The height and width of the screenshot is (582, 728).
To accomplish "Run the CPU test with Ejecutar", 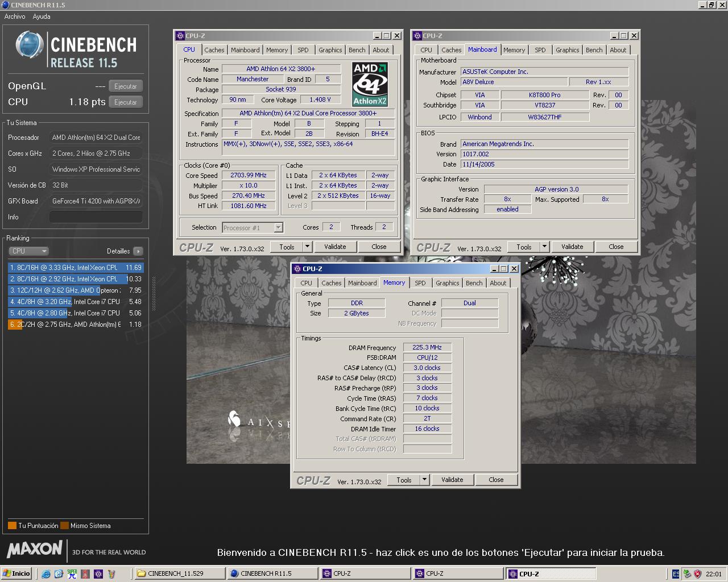I will coord(126,102).
